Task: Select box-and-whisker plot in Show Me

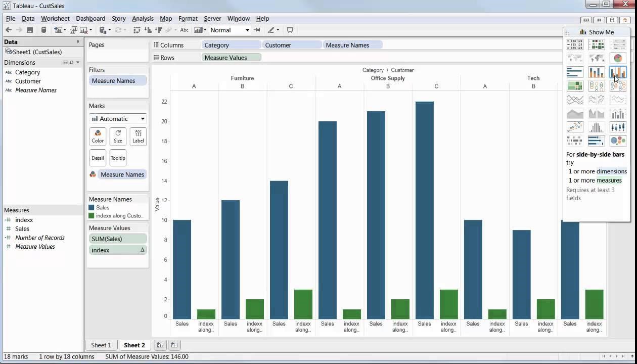Action: [x=618, y=127]
